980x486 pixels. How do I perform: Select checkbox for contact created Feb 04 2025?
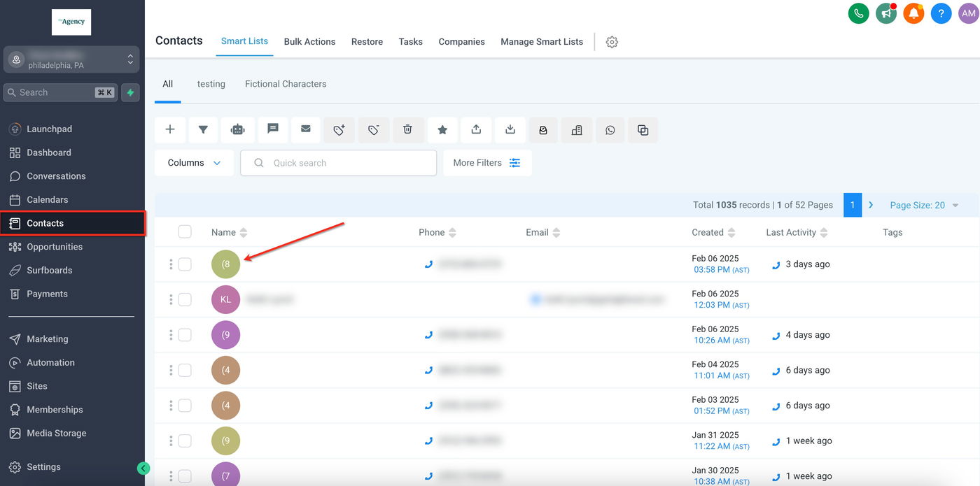pyautogui.click(x=185, y=370)
